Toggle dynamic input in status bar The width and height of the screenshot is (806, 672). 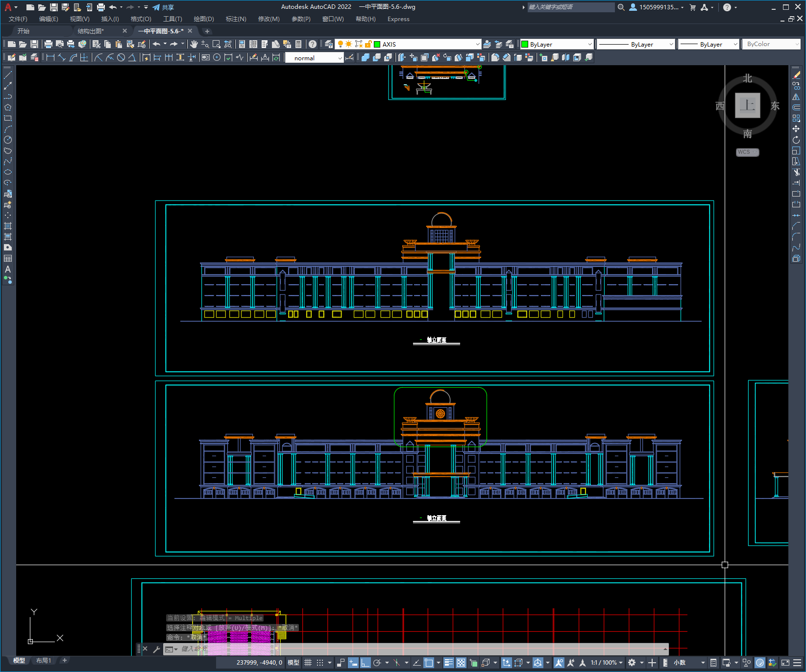pos(353,663)
